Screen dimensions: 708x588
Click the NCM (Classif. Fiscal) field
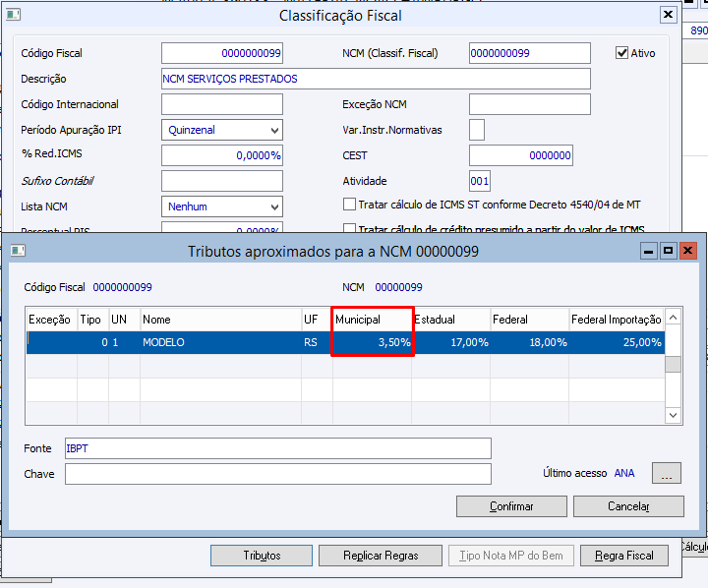tap(530, 53)
